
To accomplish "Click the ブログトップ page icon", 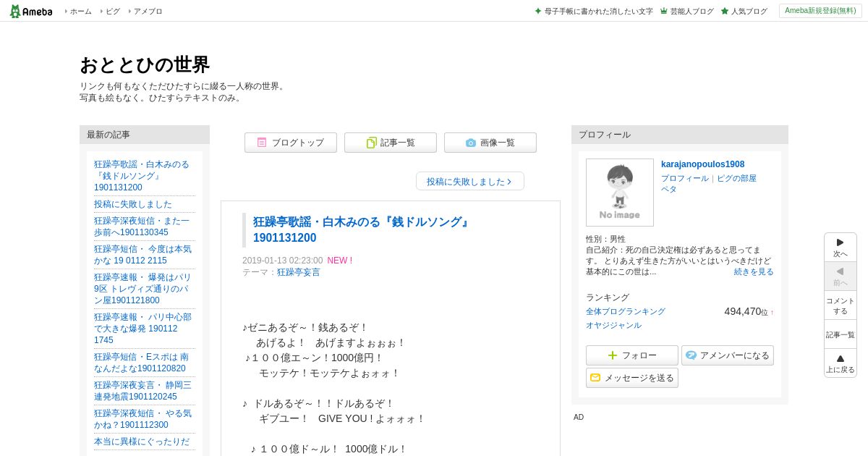I will click(x=262, y=143).
